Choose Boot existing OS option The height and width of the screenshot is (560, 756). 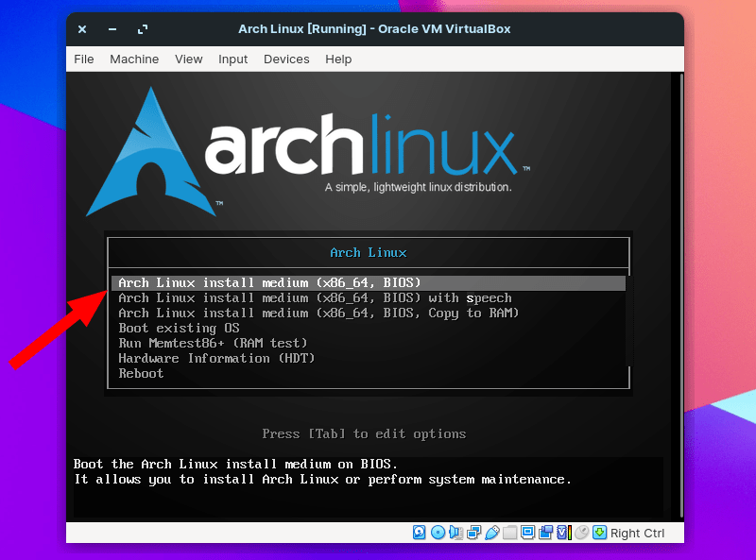pos(173,328)
